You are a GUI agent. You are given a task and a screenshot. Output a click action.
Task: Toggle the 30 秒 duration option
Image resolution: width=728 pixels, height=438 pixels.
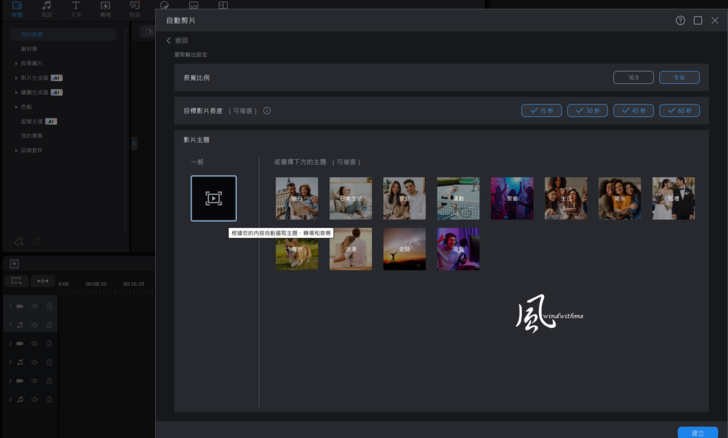587,111
